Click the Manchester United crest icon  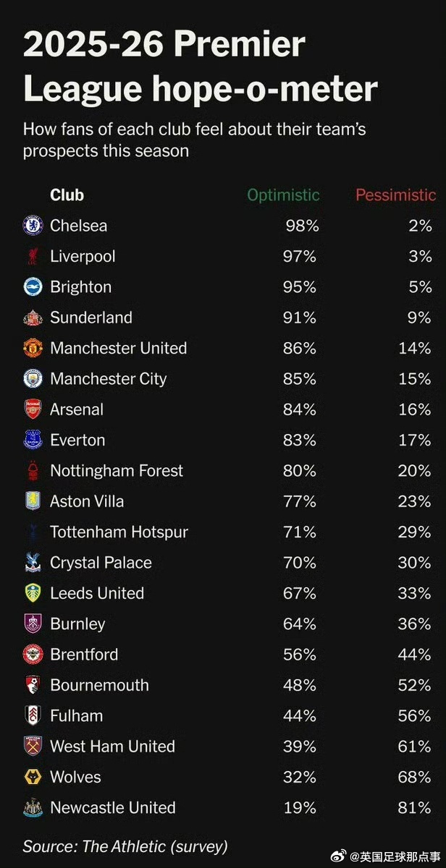(33, 348)
